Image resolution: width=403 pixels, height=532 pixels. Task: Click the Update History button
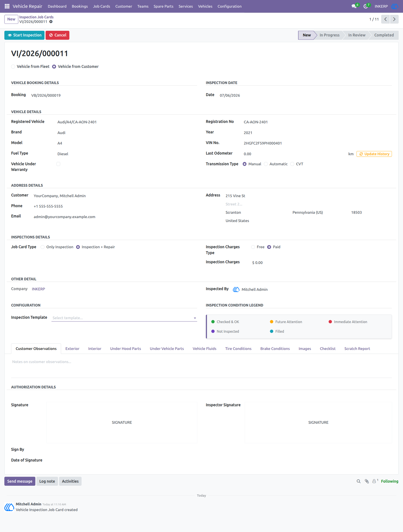(x=374, y=154)
